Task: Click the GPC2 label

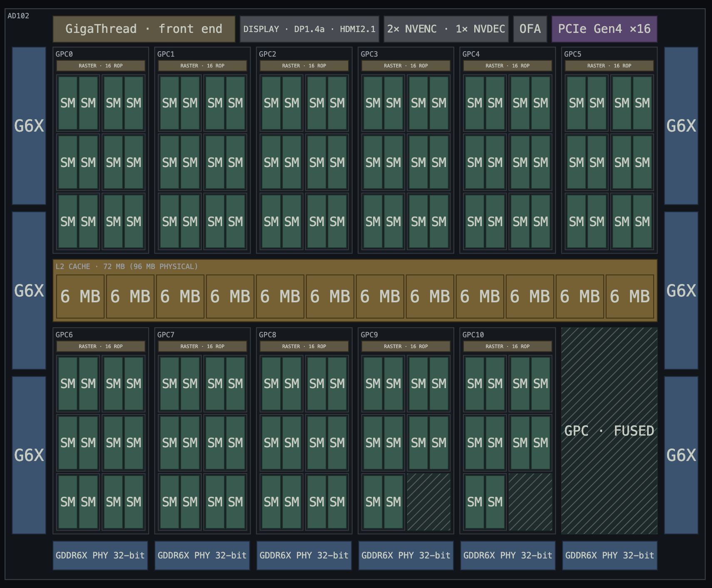Action: coord(267,54)
